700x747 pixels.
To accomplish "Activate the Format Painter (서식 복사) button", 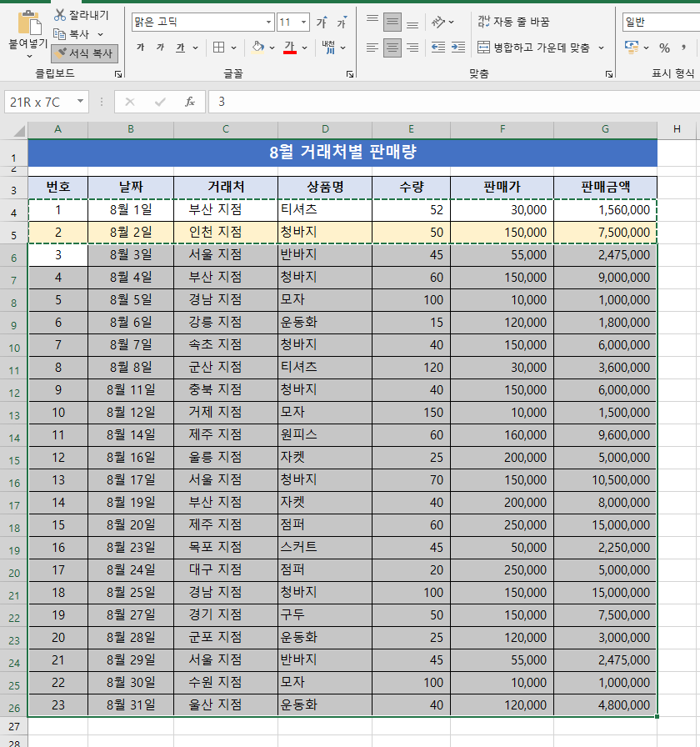I will [84, 53].
